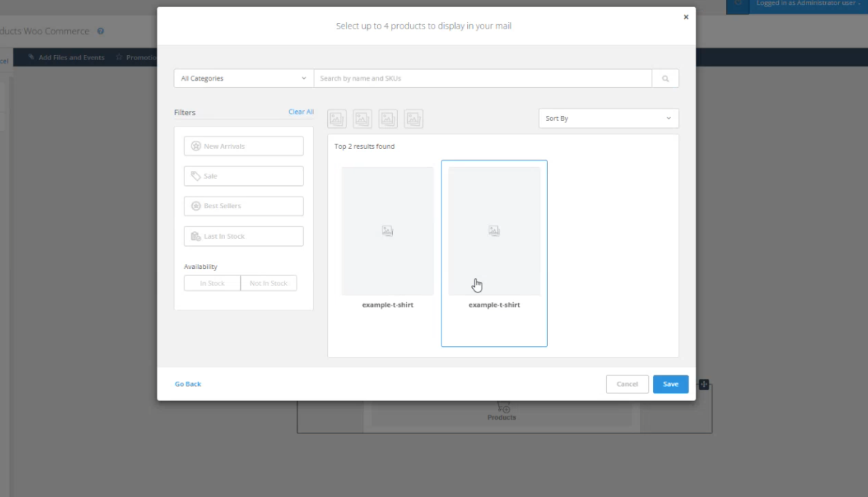This screenshot has width=868, height=497.
Task: Click the Go Back link
Action: (x=187, y=384)
